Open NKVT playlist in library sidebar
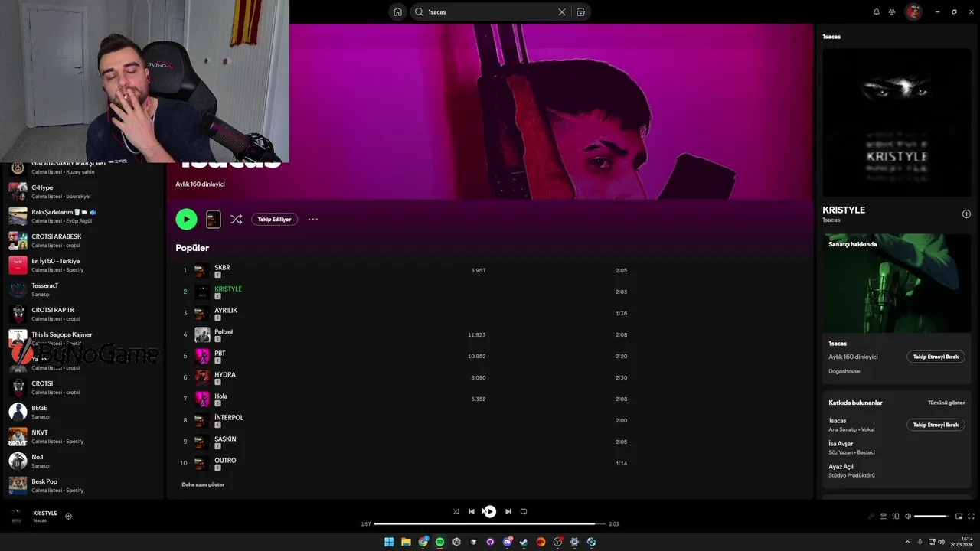This screenshot has height=551, width=980. (x=83, y=436)
